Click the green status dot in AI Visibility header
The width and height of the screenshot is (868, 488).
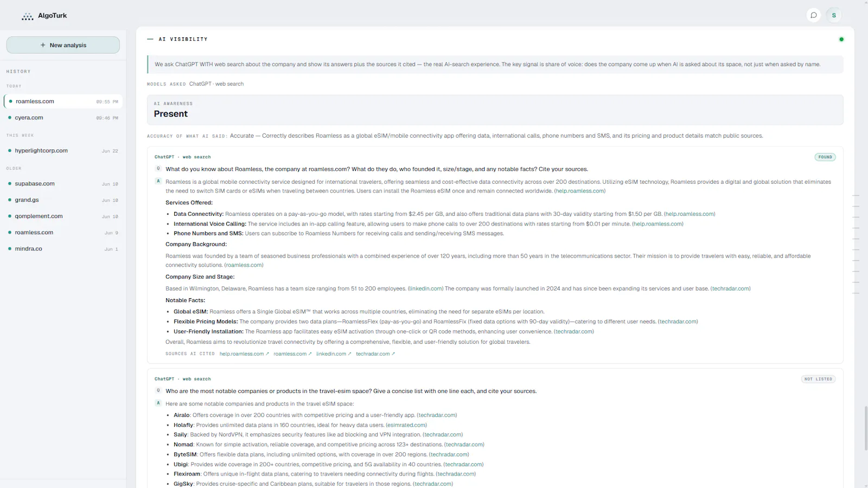coord(841,39)
